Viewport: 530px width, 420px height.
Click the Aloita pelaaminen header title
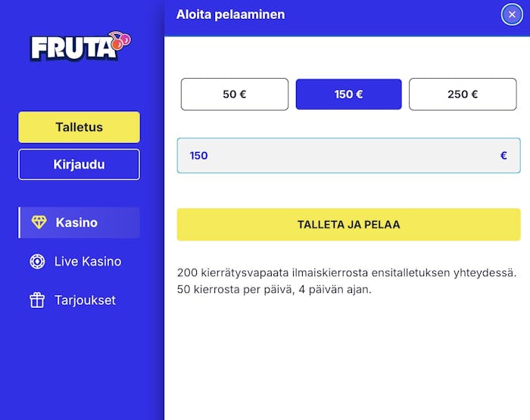click(x=230, y=14)
